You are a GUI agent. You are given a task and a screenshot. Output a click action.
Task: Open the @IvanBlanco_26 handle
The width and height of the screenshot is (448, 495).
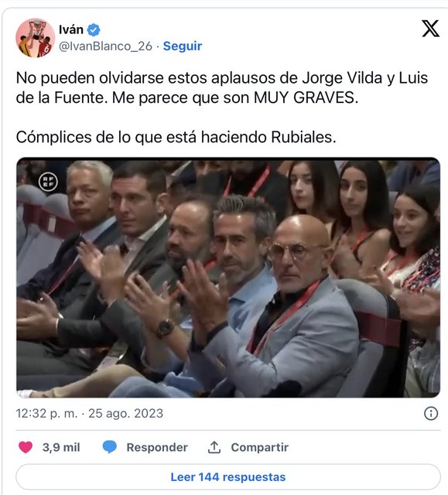105,46
